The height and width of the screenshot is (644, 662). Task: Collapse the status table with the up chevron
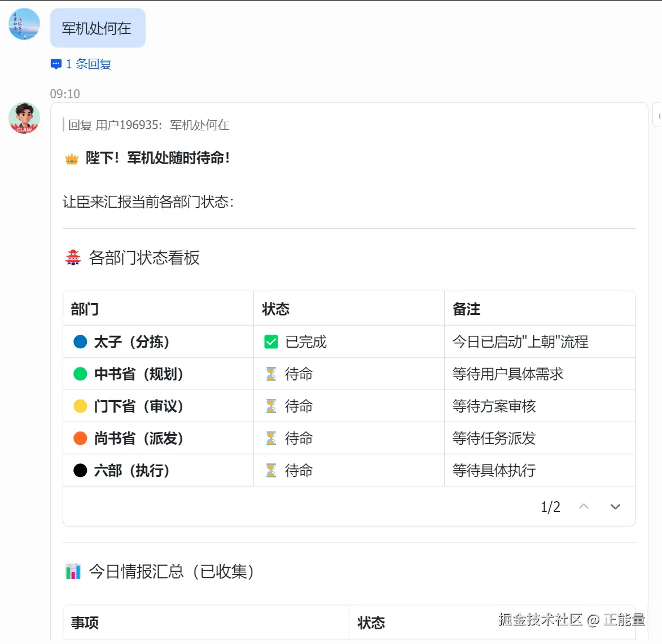click(x=584, y=506)
